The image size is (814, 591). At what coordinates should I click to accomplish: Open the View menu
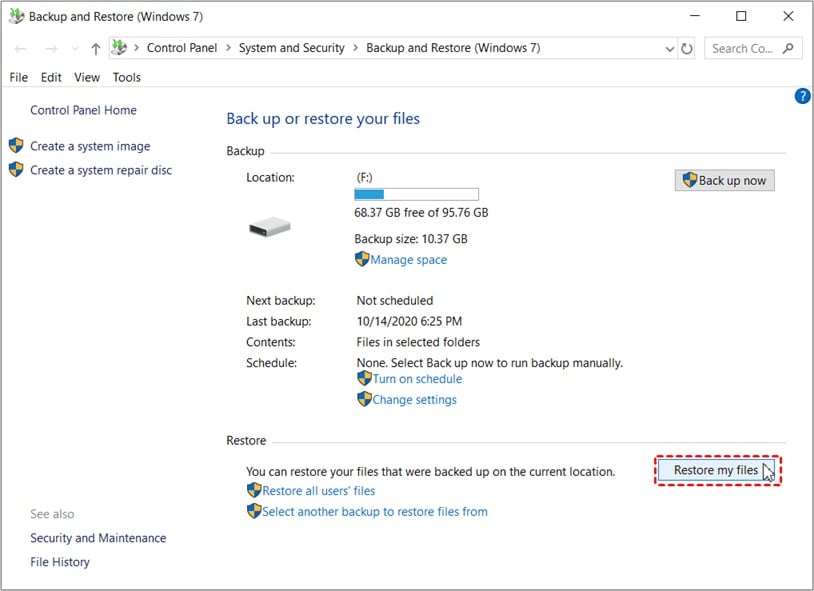point(87,77)
